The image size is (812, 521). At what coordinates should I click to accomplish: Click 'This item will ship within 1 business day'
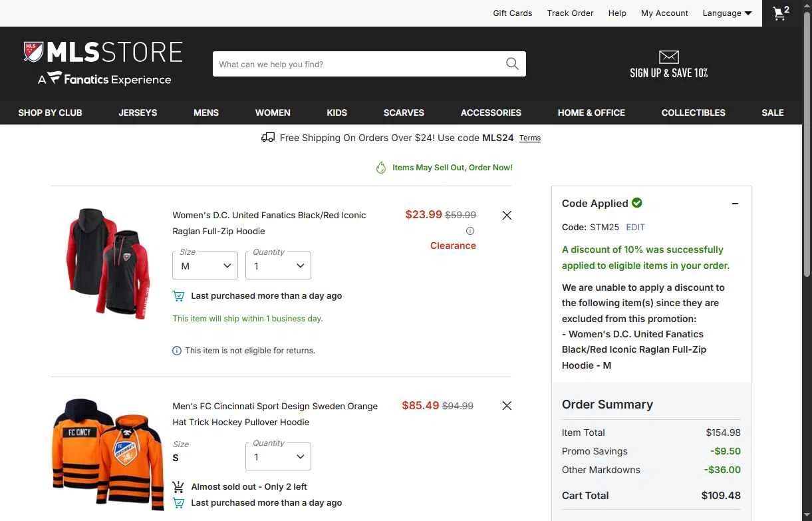[x=247, y=319]
